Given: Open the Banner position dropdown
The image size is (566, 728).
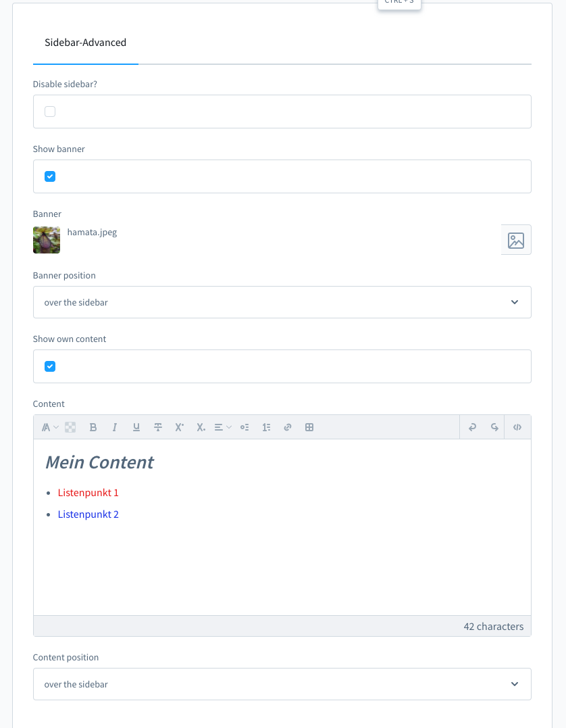Looking at the screenshot, I should pyautogui.click(x=282, y=302).
